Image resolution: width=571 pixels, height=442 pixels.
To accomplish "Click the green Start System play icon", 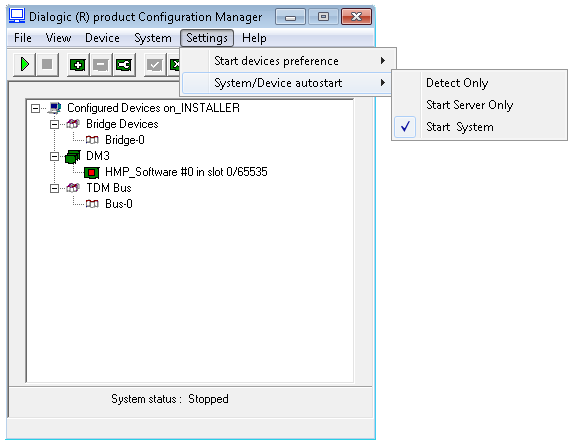I will point(24,65).
